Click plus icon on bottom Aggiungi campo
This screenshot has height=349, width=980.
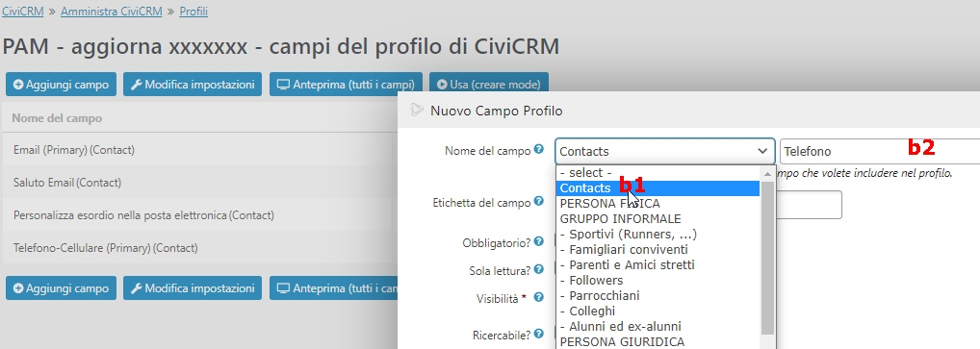18,288
